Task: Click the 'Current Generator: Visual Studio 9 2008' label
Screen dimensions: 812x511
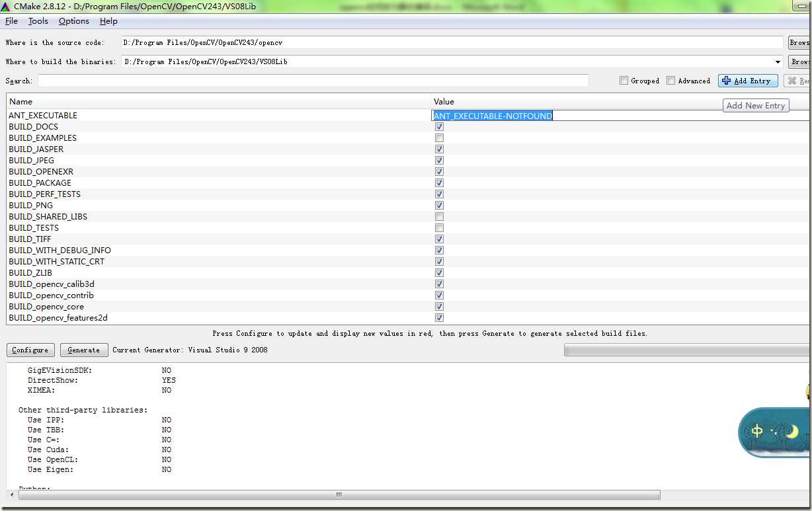Action: pos(190,350)
